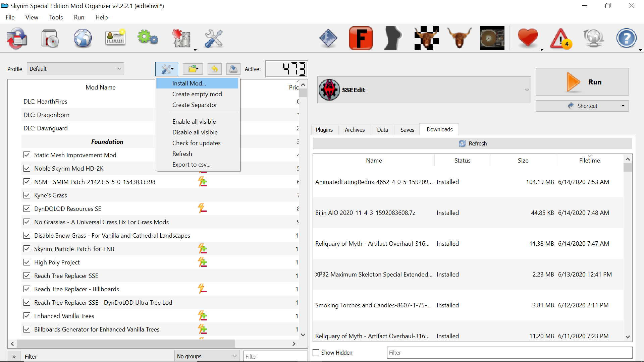The height and width of the screenshot is (362, 644).
Task: Toggle Noble Skyrim Mod HD-2K checkbox
Action: point(27,168)
